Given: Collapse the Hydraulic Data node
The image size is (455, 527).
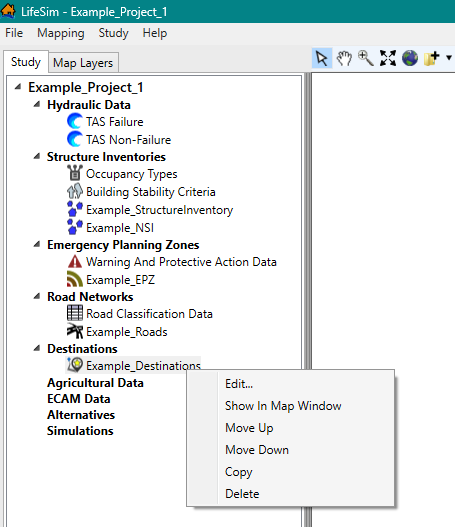Looking at the screenshot, I should coord(37,105).
